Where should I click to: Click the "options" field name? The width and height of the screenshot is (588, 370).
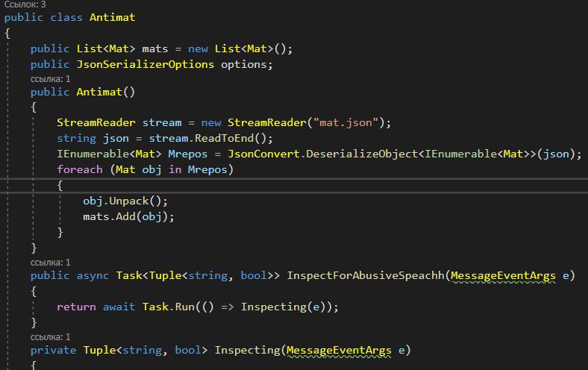point(243,64)
